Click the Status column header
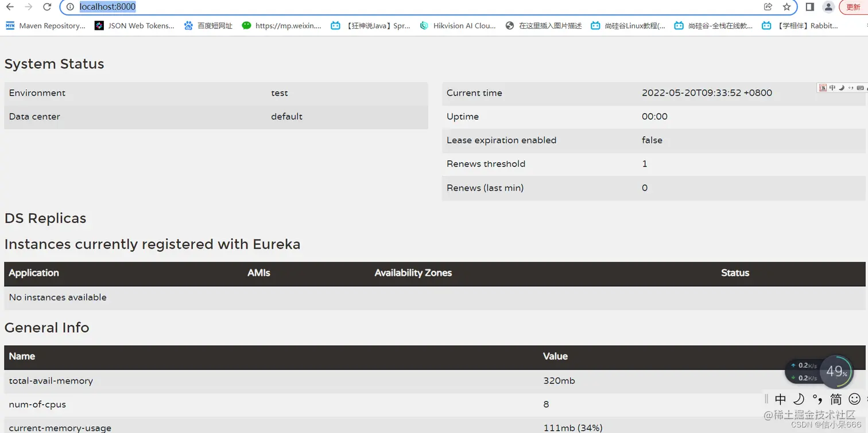This screenshot has width=868, height=433. pyautogui.click(x=735, y=273)
